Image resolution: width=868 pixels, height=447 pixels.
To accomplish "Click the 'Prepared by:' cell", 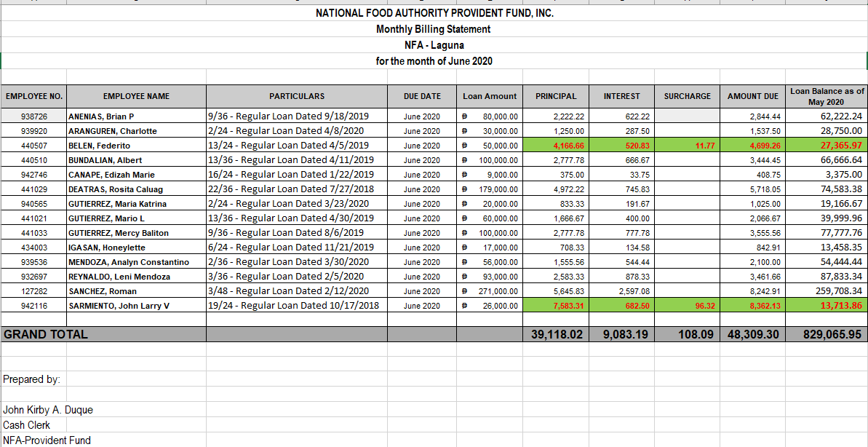I will click(x=33, y=379).
